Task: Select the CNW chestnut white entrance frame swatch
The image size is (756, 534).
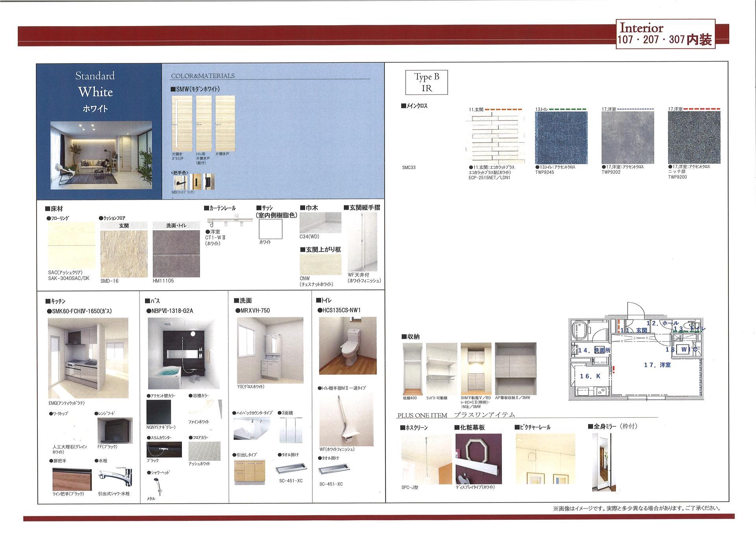Action: [x=320, y=264]
